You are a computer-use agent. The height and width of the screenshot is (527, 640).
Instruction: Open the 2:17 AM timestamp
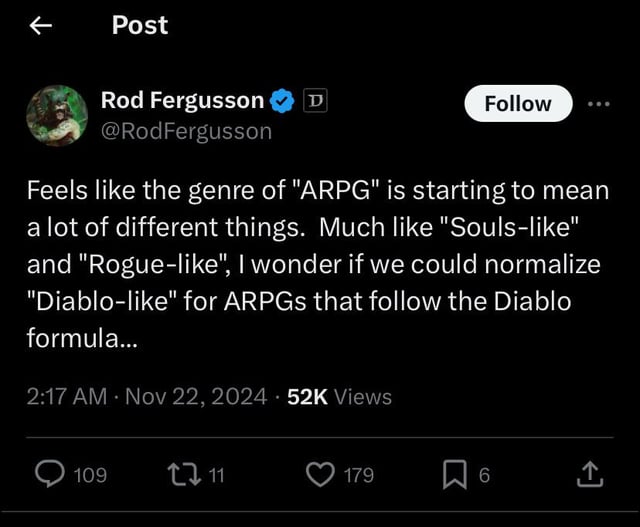(x=67, y=396)
